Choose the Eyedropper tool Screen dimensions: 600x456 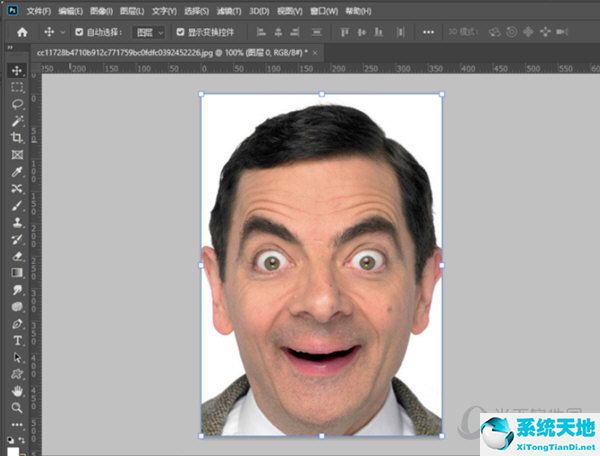click(x=17, y=171)
